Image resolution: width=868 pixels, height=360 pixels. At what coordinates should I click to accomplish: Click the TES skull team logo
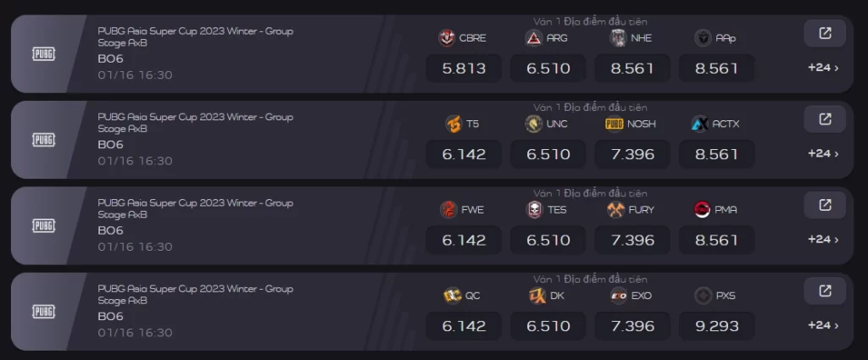click(x=534, y=209)
